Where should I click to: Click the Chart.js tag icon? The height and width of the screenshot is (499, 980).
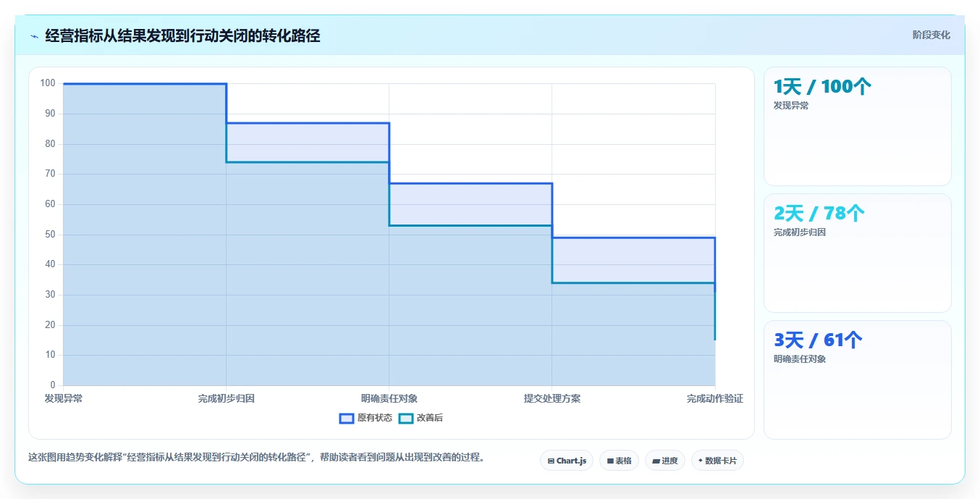pos(551,461)
